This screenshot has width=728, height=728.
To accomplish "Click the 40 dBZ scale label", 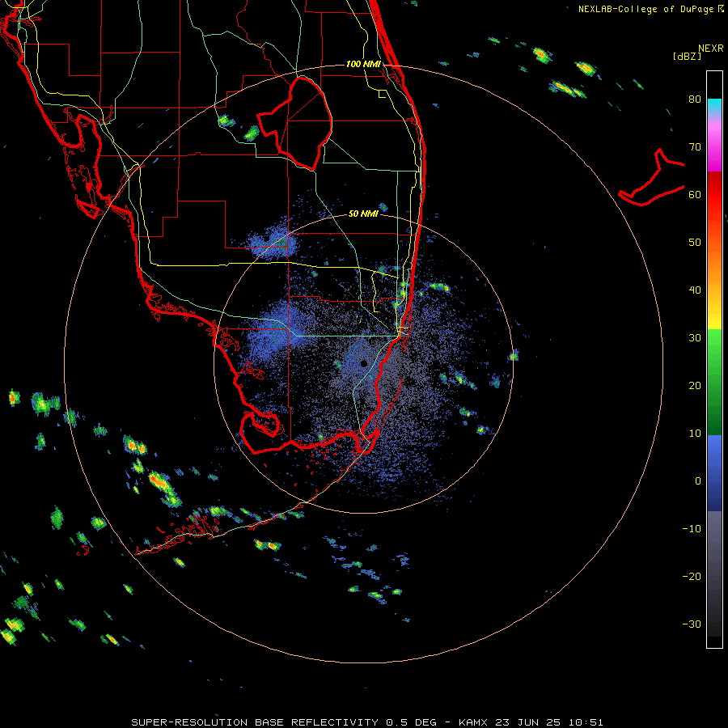I will 695,290.
